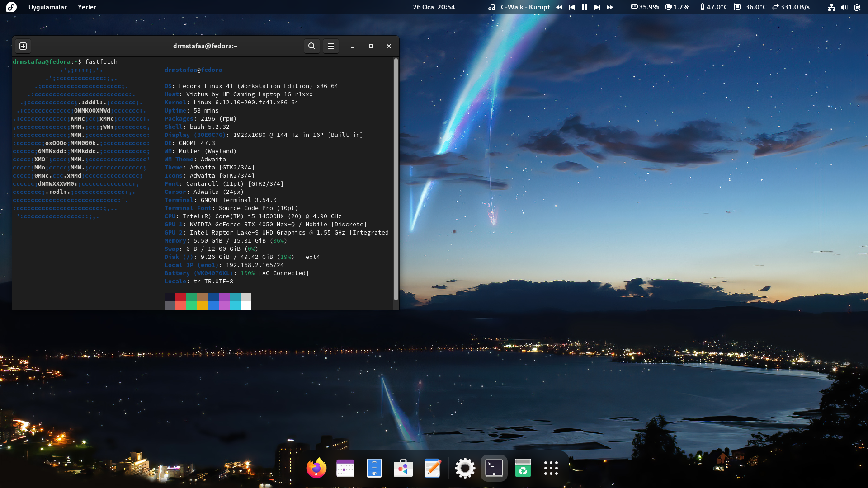Open the clock showing 26 Oca 20:54
This screenshot has height=488, width=868.
click(x=434, y=7)
